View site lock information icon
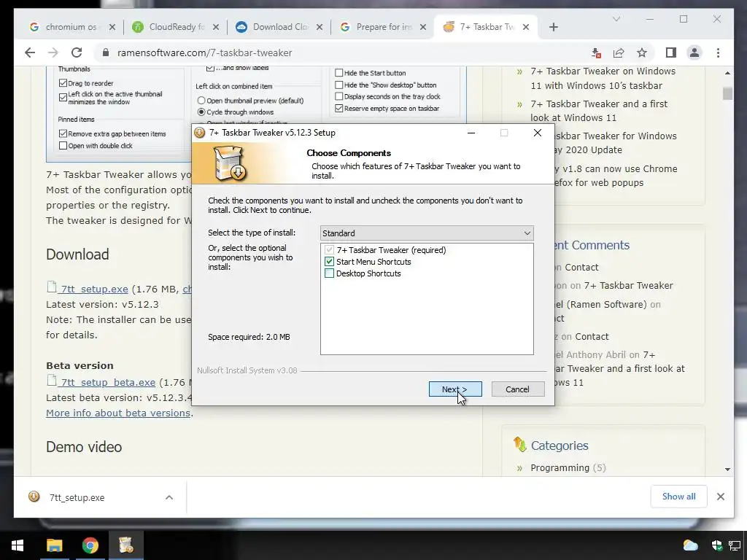This screenshot has width=747, height=560. coord(106,52)
